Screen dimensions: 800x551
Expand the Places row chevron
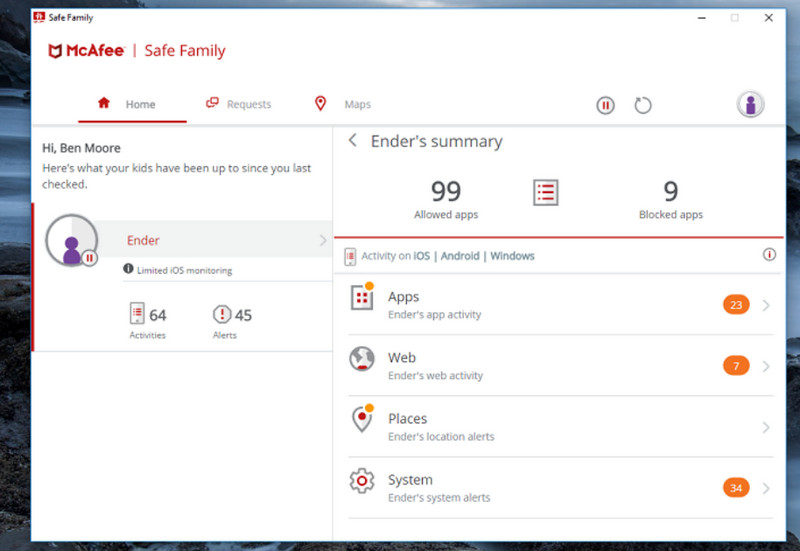tap(766, 428)
